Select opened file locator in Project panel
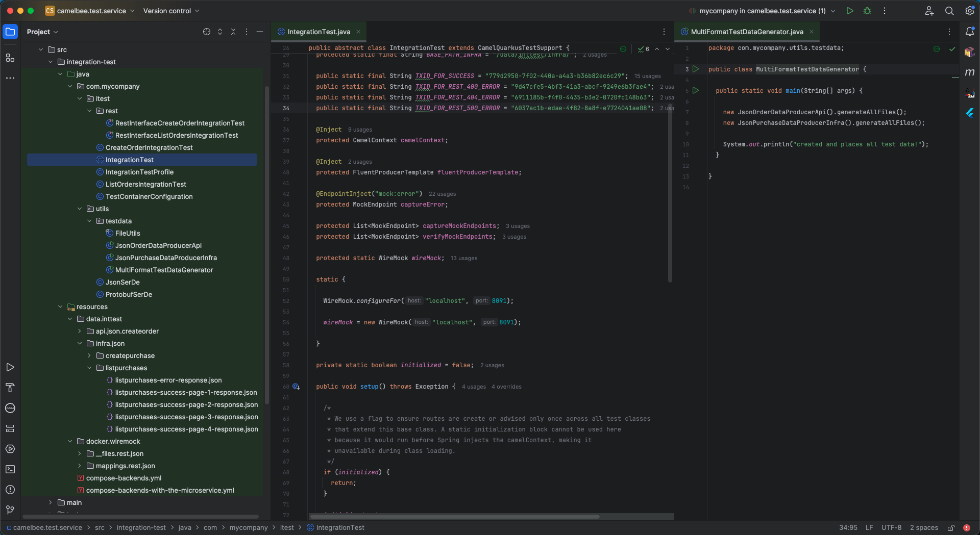 pyautogui.click(x=207, y=32)
